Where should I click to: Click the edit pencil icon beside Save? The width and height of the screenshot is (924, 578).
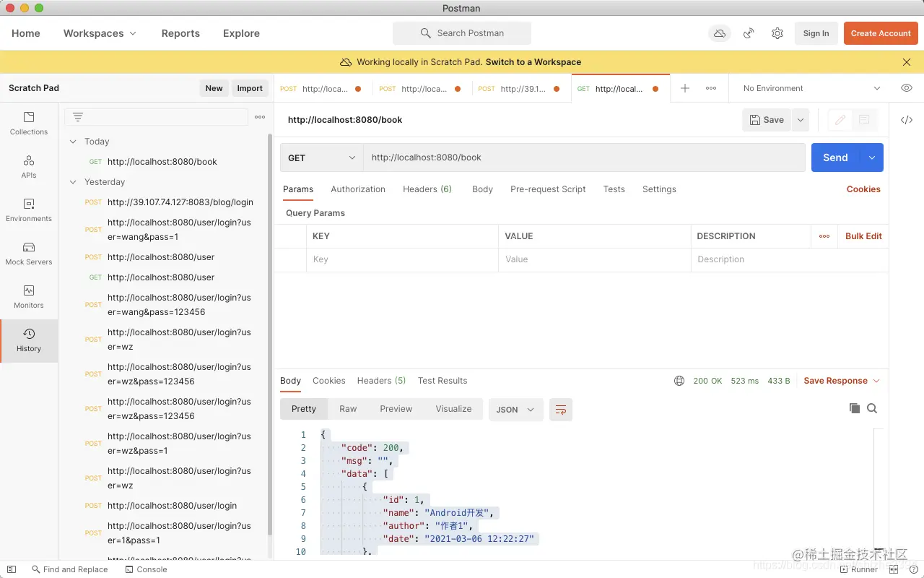coord(840,120)
